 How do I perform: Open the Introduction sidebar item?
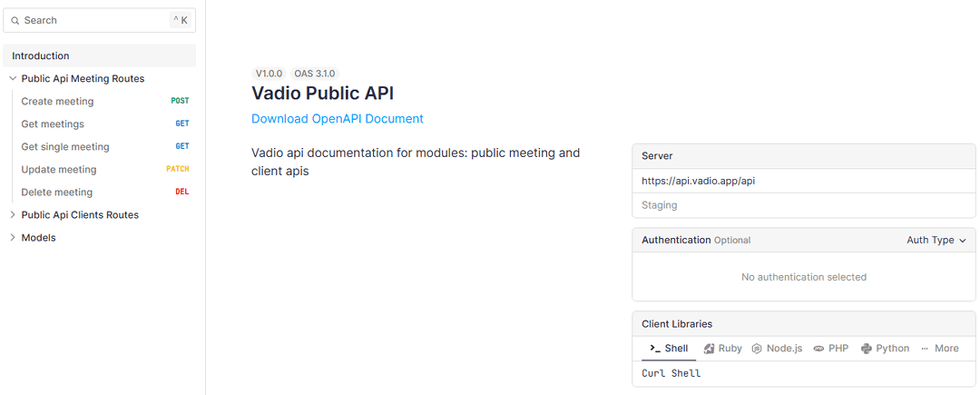tap(41, 56)
